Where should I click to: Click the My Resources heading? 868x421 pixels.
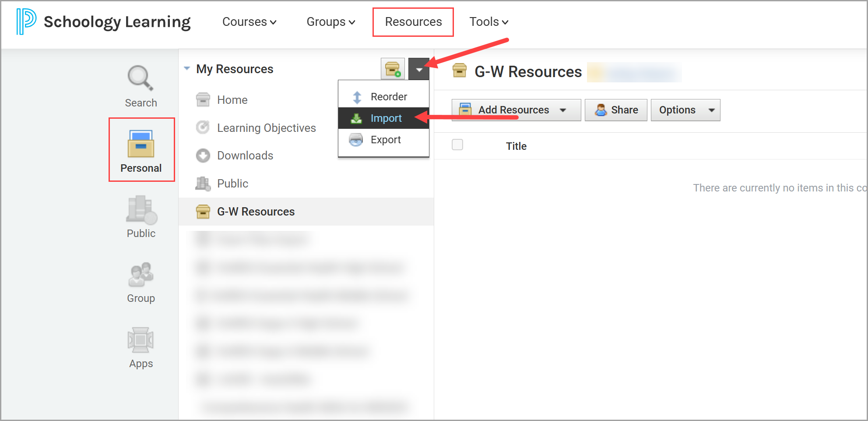click(235, 69)
